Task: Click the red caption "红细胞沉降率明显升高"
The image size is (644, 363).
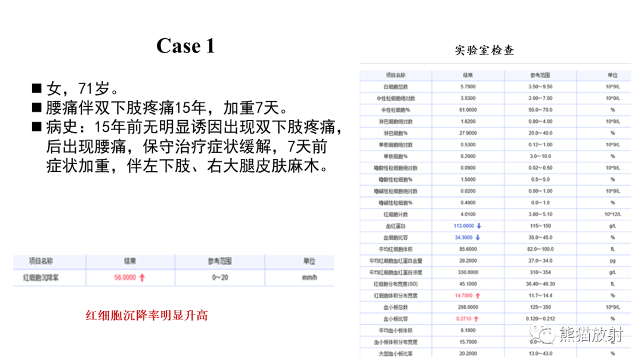Action: click(x=147, y=316)
